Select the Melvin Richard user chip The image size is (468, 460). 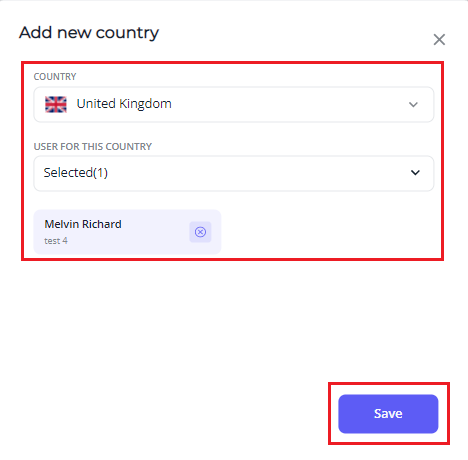point(127,232)
